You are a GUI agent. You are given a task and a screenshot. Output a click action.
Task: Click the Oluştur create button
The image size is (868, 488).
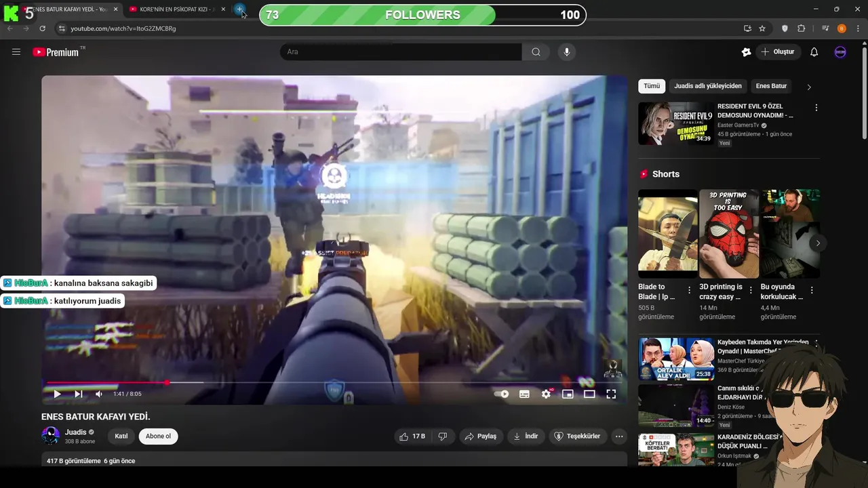[x=777, y=52]
